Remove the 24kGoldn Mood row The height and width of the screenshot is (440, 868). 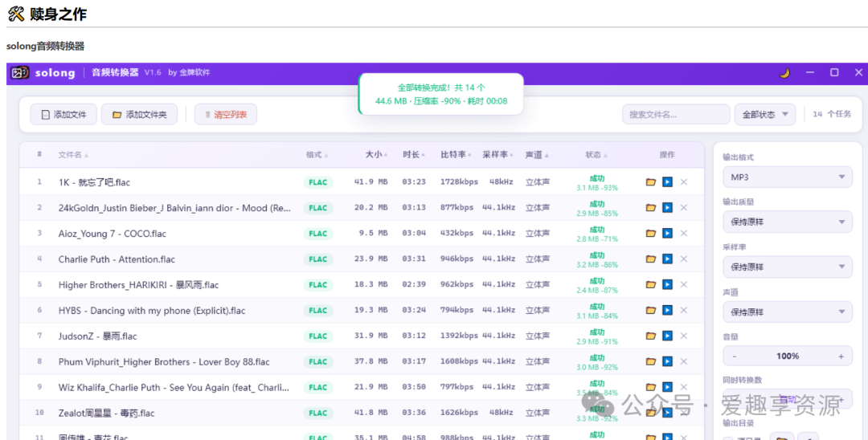click(x=684, y=207)
